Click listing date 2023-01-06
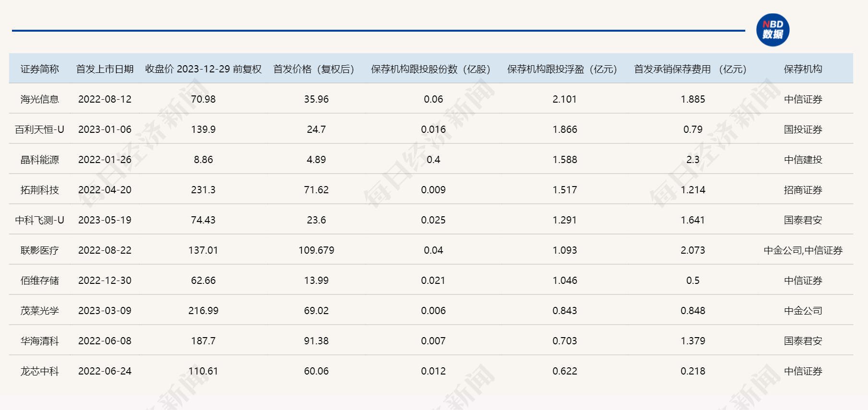Image resolution: width=868 pixels, height=410 pixels. 105,129
